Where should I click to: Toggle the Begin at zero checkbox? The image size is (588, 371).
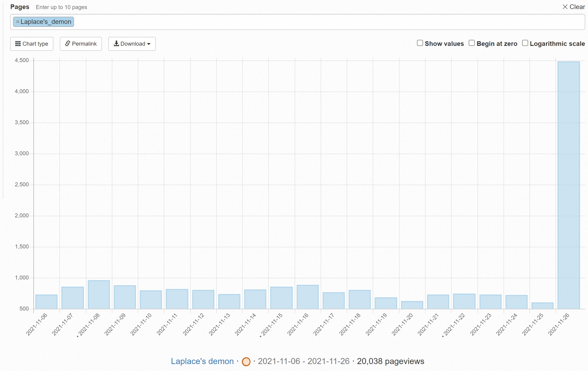(x=472, y=43)
